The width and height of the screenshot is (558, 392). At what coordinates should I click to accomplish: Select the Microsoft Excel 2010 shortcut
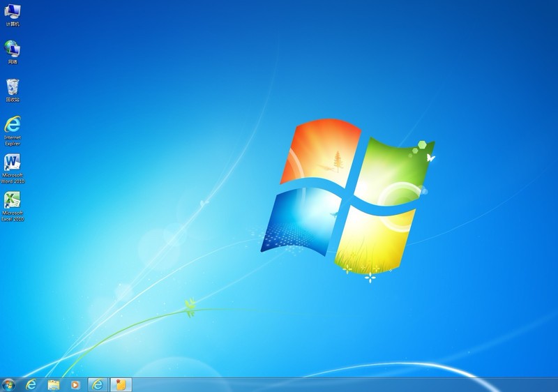pyautogui.click(x=13, y=206)
